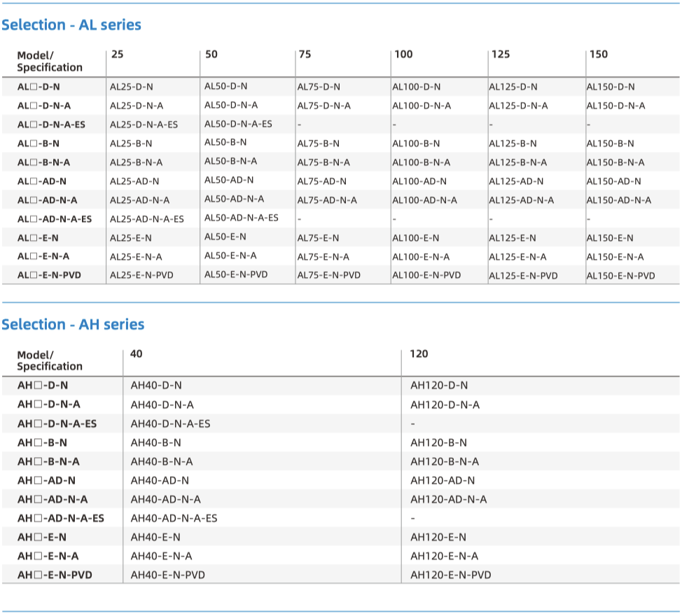Screen dimensions: 682x616
Task: Select cell AL25-E-N-PVD
Action: click(141, 275)
